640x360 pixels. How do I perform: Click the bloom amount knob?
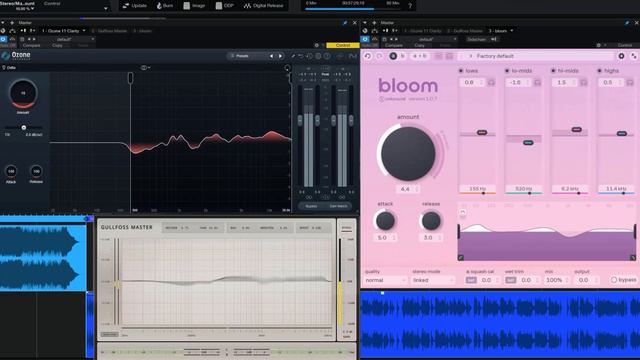point(408,153)
